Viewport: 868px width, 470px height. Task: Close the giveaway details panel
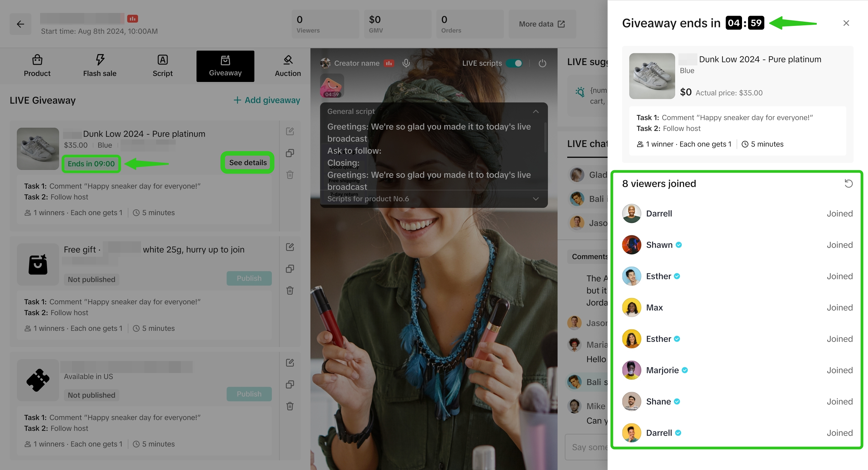pyautogui.click(x=846, y=23)
